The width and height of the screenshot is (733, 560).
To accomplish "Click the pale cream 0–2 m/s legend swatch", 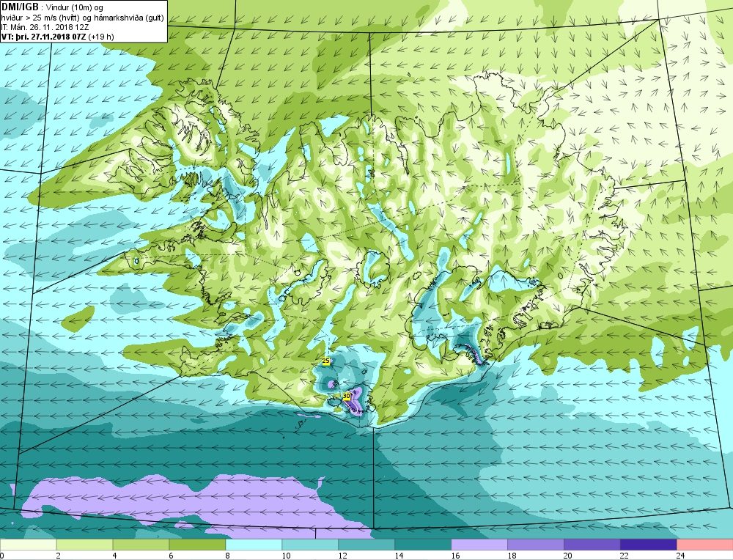I will (x=28, y=545).
